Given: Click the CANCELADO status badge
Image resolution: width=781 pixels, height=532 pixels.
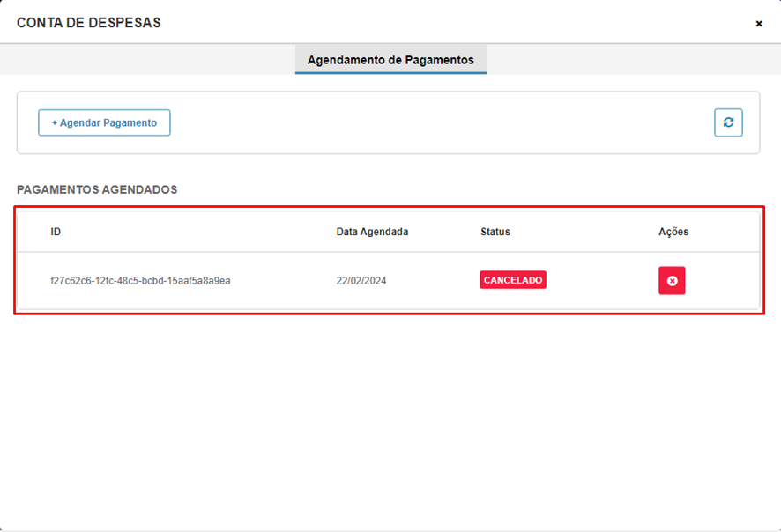Looking at the screenshot, I should [513, 280].
